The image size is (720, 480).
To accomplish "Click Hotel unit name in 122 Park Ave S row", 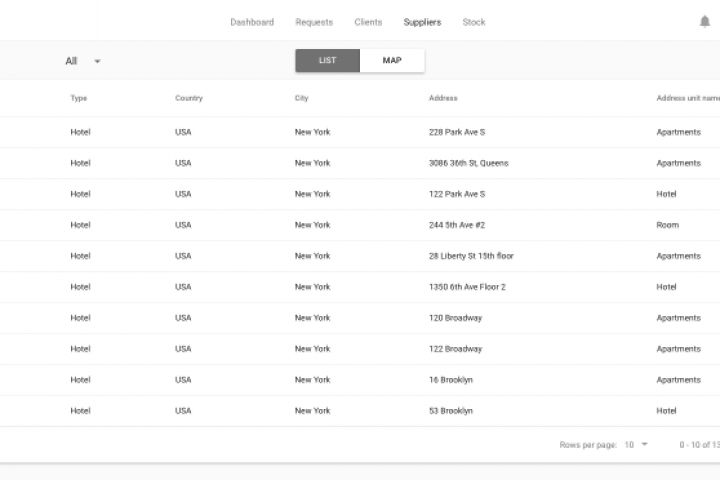I will click(666, 194).
